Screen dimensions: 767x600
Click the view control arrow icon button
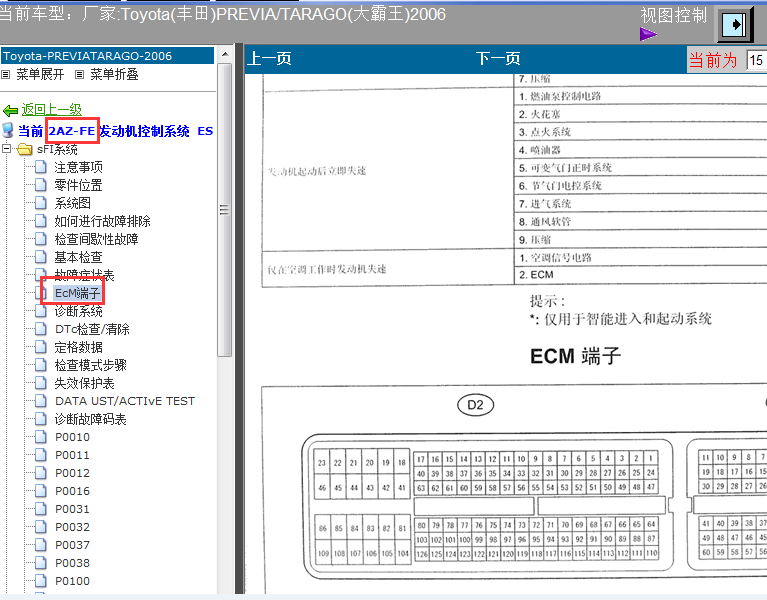coord(735,23)
